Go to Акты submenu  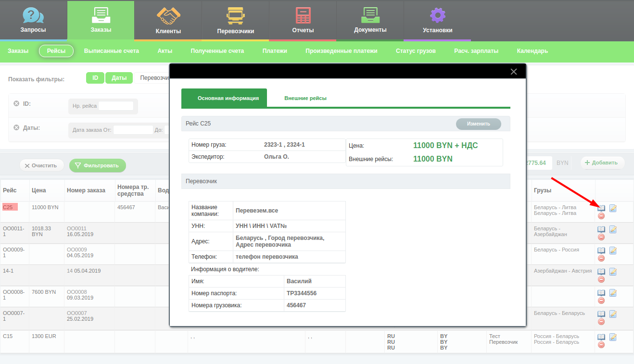[165, 51]
